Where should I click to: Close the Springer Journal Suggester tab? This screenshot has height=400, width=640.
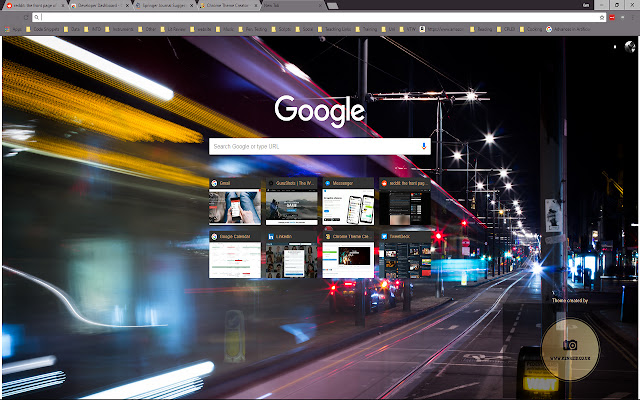click(191, 6)
